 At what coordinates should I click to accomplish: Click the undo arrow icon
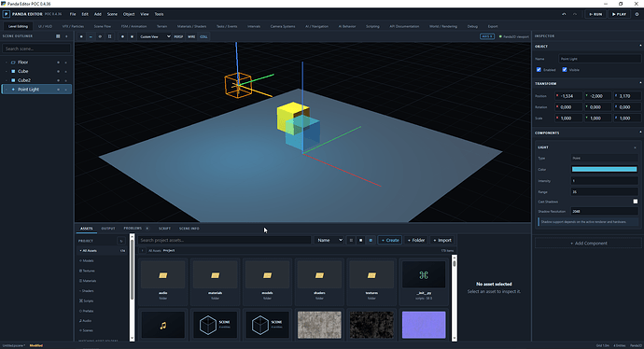tap(564, 14)
